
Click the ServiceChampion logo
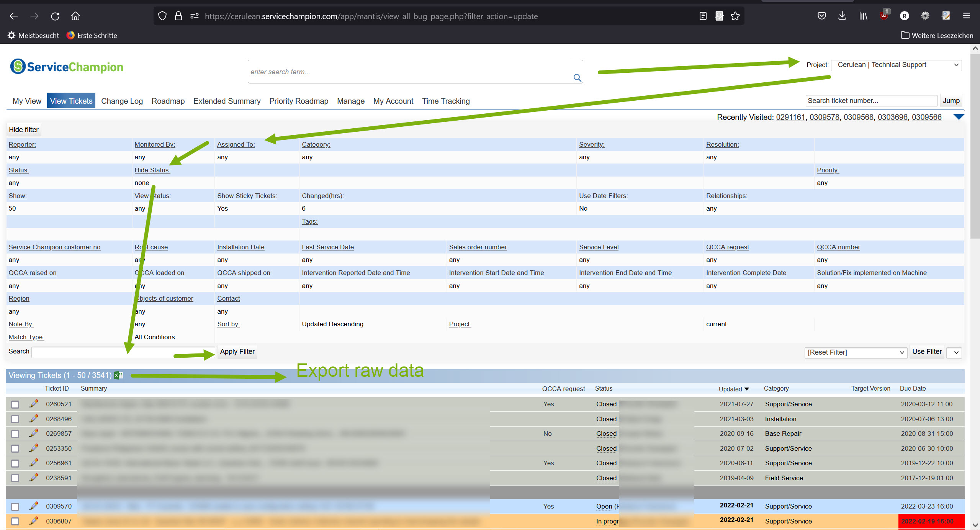coord(67,67)
